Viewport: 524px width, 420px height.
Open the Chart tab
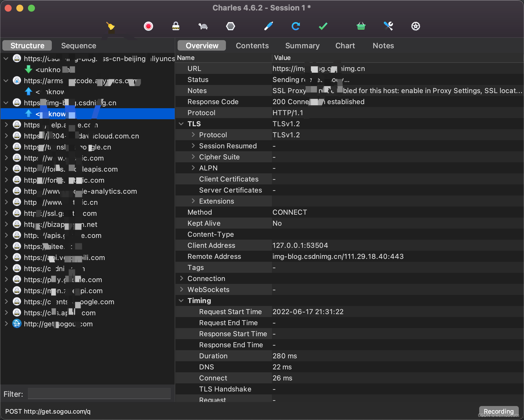coord(345,46)
